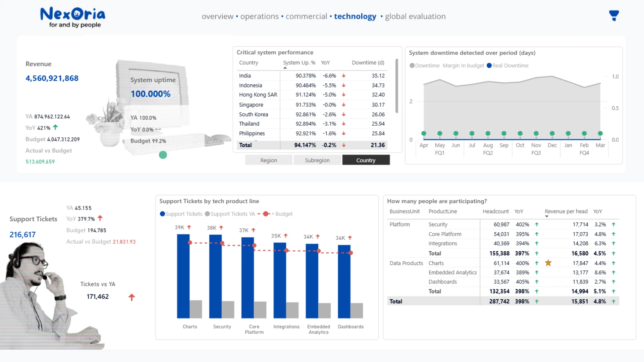Select the Subregion button
The image size is (644, 362).
[x=317, y=160]
